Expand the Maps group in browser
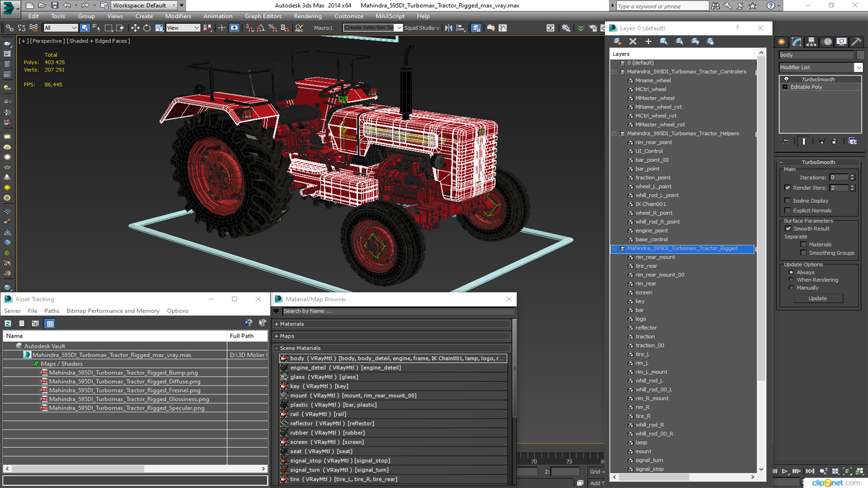Viewport: 868px width, 488px height. (x=276, y=336)
